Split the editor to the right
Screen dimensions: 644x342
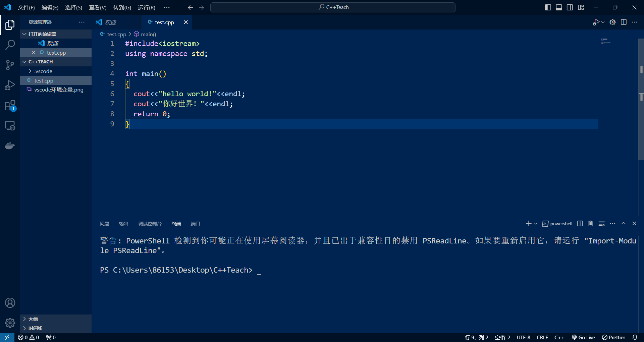coord(624,22)
